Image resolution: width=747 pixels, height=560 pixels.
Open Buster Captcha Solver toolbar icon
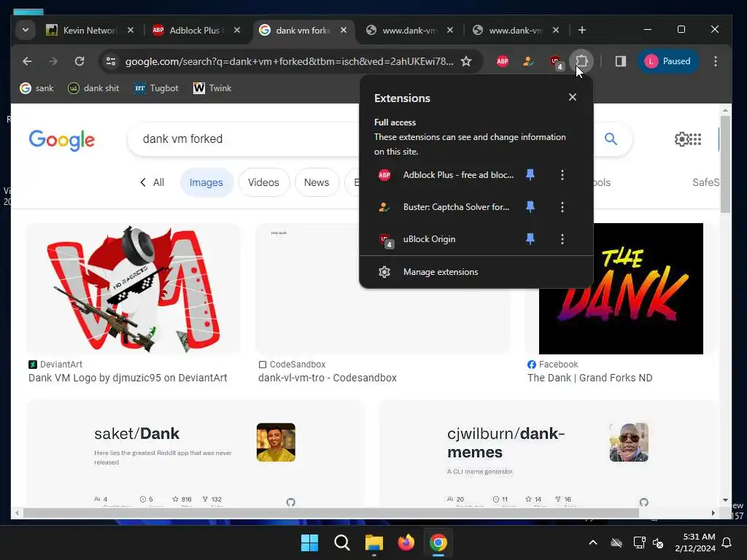tap(528, 61)
